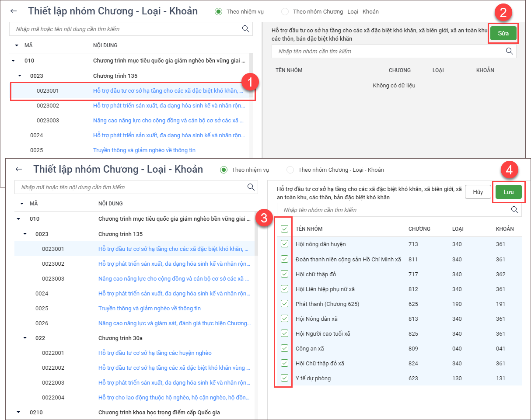The image size is (531, 420).
Task: Click the back arrow in the lower panel
Action: point(18,170)
